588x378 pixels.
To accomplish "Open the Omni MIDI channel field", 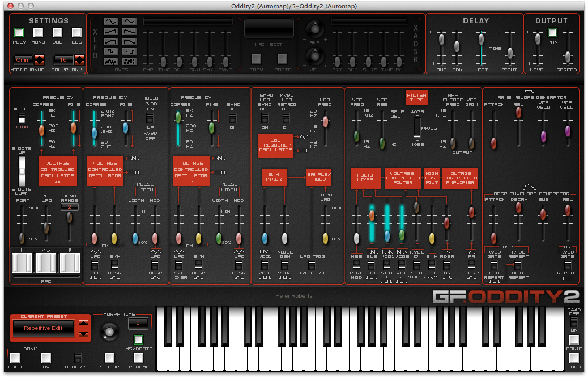I will (23, 60).
